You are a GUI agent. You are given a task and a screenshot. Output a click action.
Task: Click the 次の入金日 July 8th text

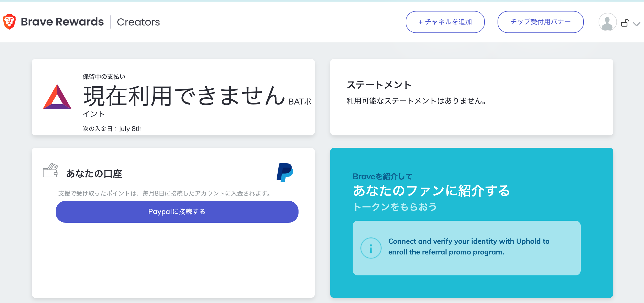(112, 129)
